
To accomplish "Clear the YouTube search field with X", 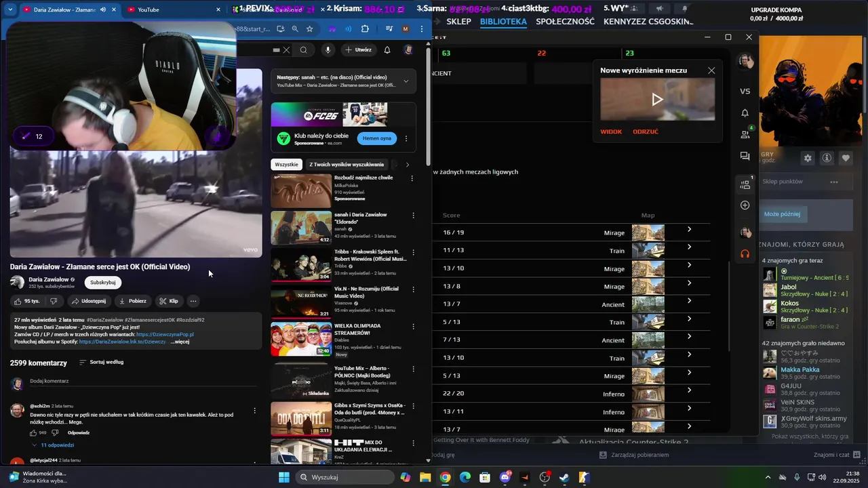I will pos(287,49).
